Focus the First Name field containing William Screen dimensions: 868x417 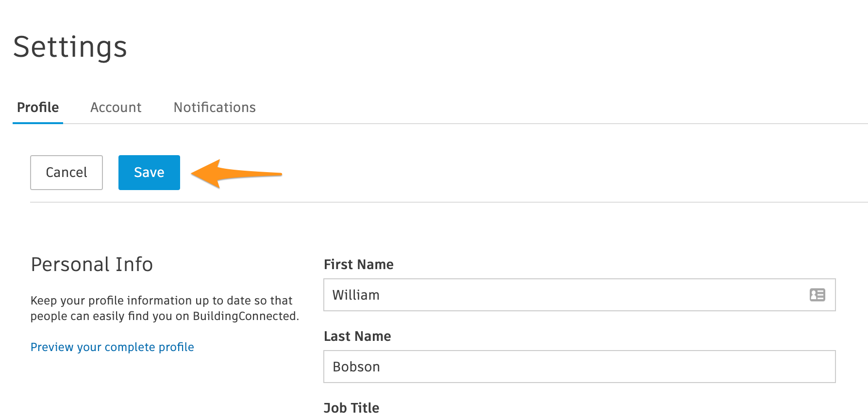point(558,295)
